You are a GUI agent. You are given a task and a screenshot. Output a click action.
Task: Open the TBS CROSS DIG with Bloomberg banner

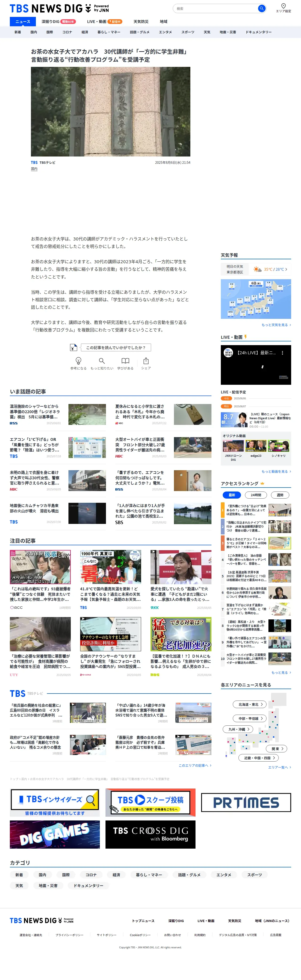pyautogui.click(x=150, y=834)
